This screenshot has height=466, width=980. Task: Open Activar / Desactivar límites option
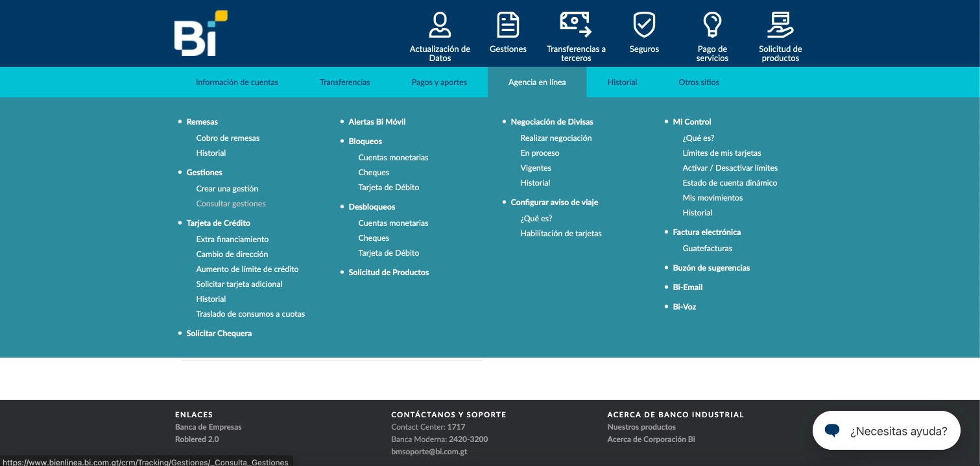click(730, 168)
